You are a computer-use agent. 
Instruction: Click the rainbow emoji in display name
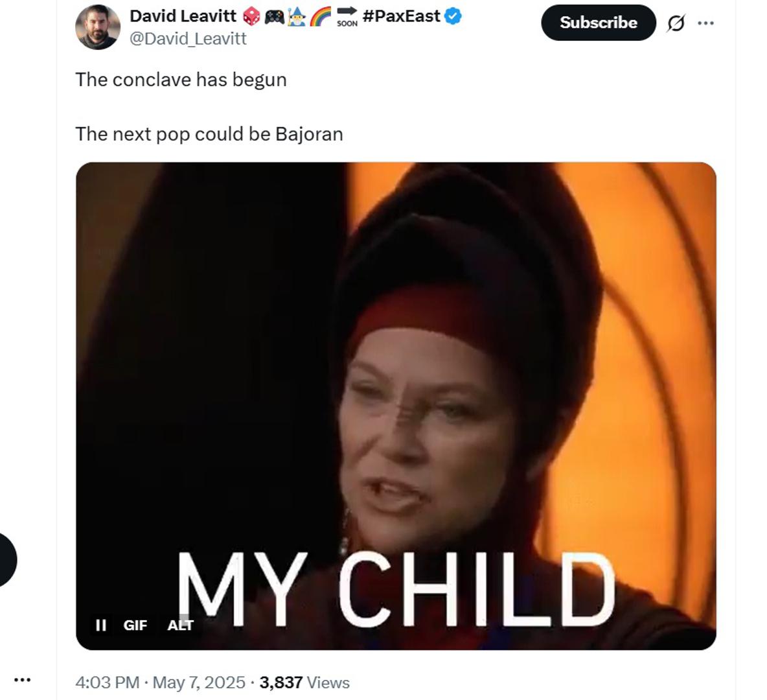click(x=320, y=16)
